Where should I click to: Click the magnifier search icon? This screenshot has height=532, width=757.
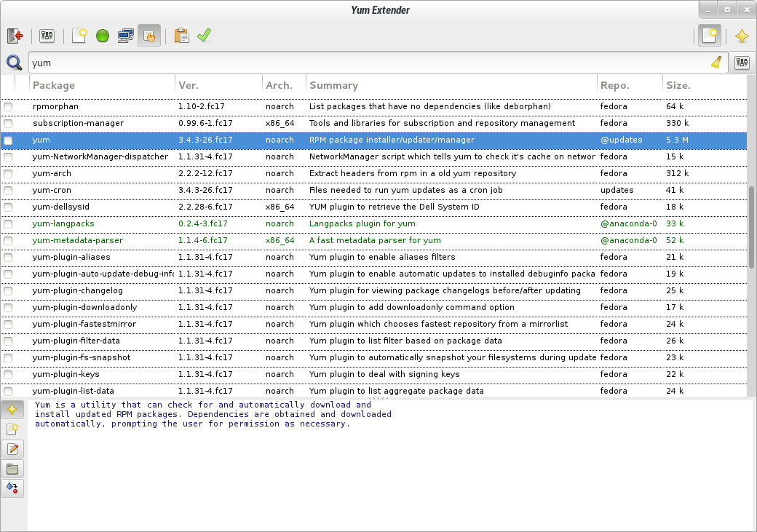pyautogui.click(x=14, y=63)
